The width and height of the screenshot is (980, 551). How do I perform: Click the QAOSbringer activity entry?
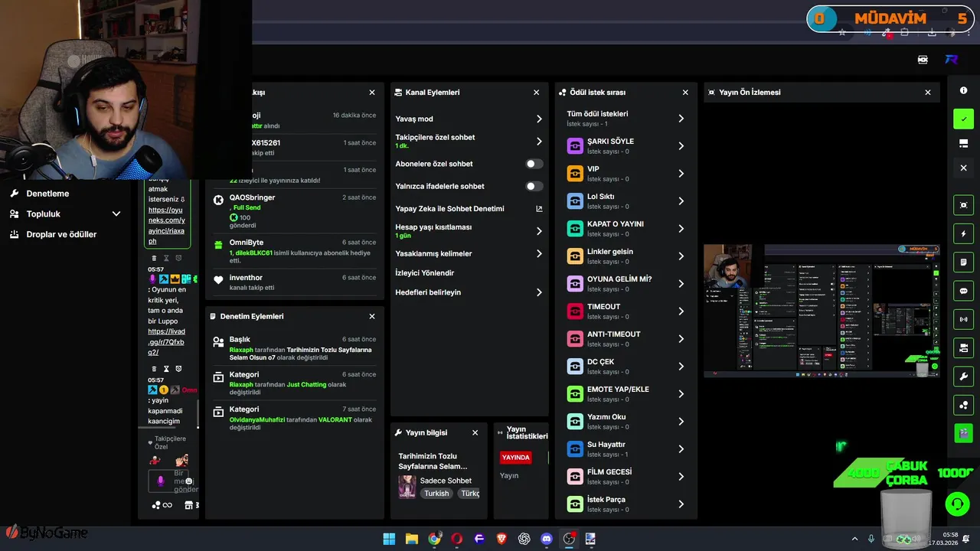tap(294, 211)
